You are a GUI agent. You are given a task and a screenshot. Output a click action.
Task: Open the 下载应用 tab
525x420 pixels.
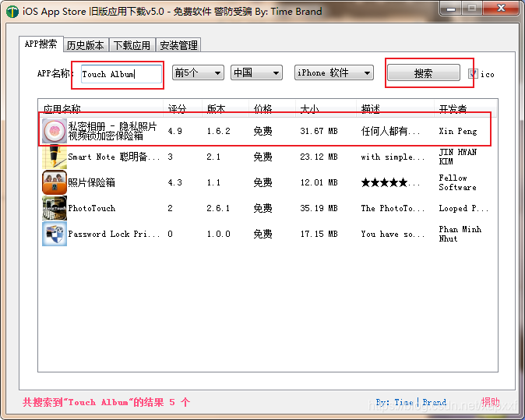click(x=132, y=45)
